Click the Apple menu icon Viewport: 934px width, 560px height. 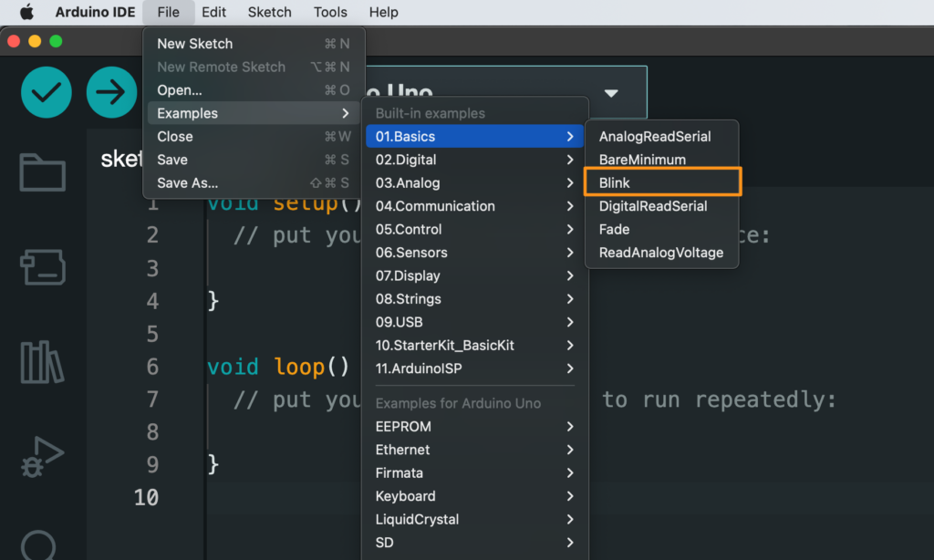click(x=25, y=12)
